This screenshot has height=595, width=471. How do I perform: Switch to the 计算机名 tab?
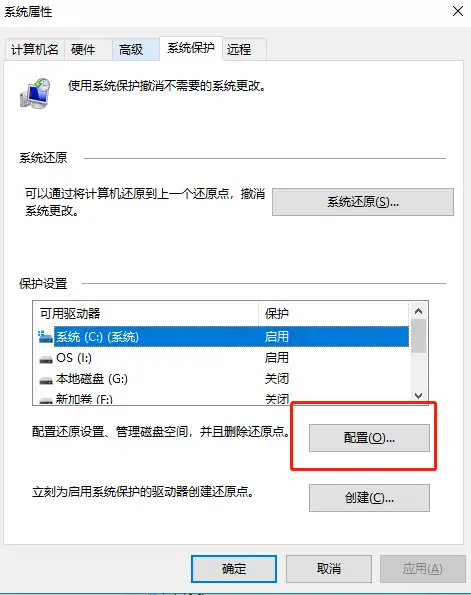[x=35, y=49]
